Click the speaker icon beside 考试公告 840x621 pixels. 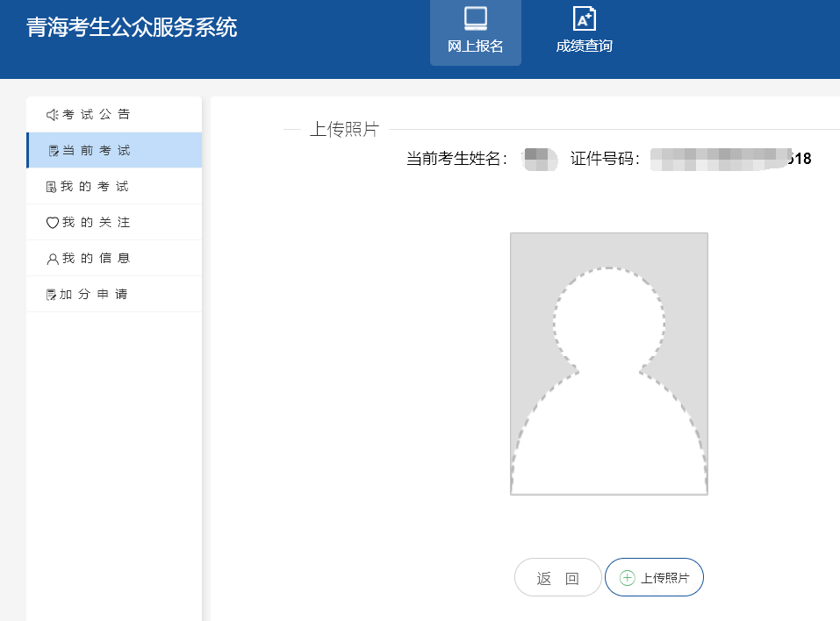(52, 115)
